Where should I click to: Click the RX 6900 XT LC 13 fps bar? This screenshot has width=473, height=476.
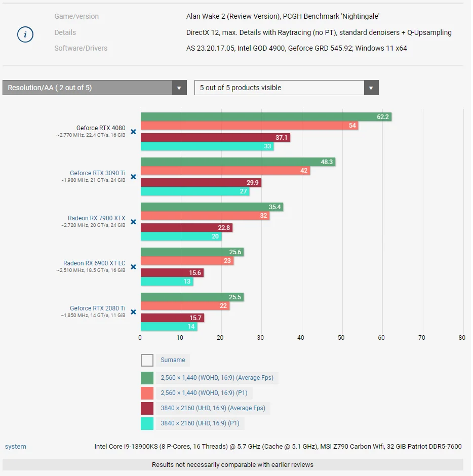pos(167,282)
